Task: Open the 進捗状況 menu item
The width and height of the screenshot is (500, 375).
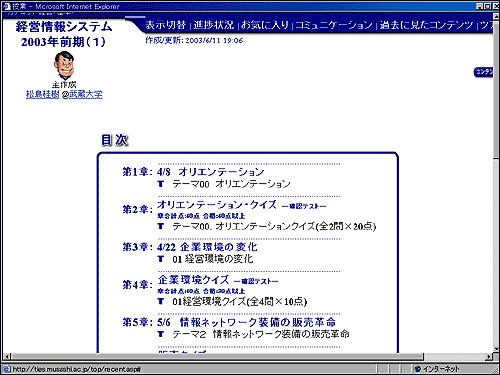Action: [x=214, y=25]
